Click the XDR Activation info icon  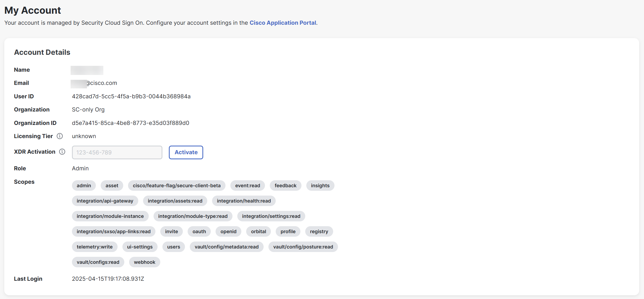point(62,152)
